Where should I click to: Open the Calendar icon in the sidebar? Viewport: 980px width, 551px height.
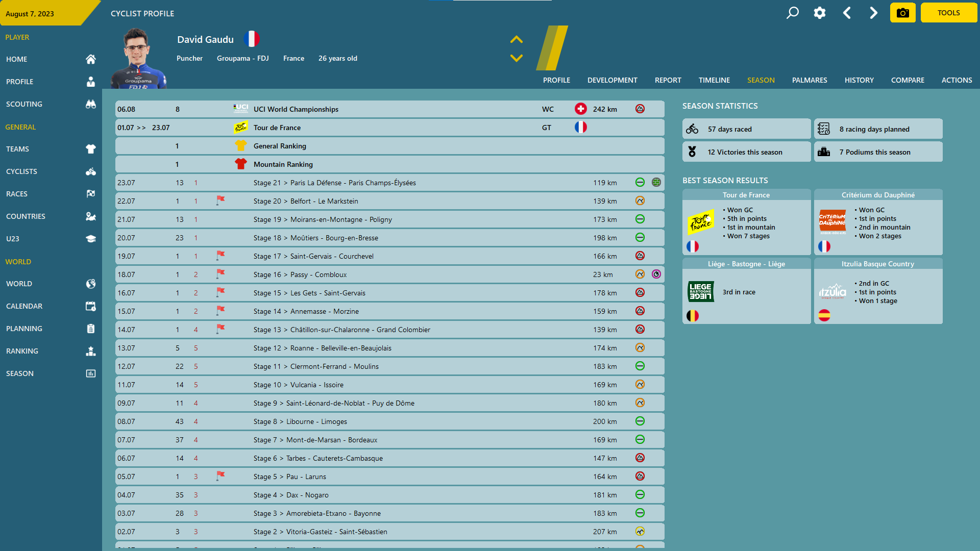pos(91,306)
